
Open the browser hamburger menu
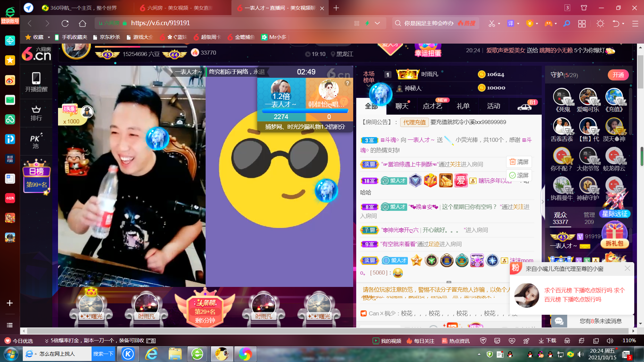635,23
